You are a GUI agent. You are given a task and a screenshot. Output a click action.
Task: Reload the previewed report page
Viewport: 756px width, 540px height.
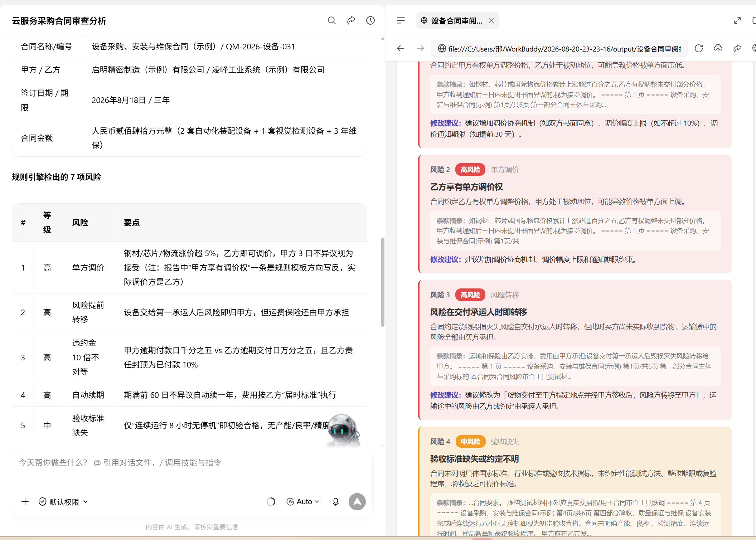pos(699,48)
